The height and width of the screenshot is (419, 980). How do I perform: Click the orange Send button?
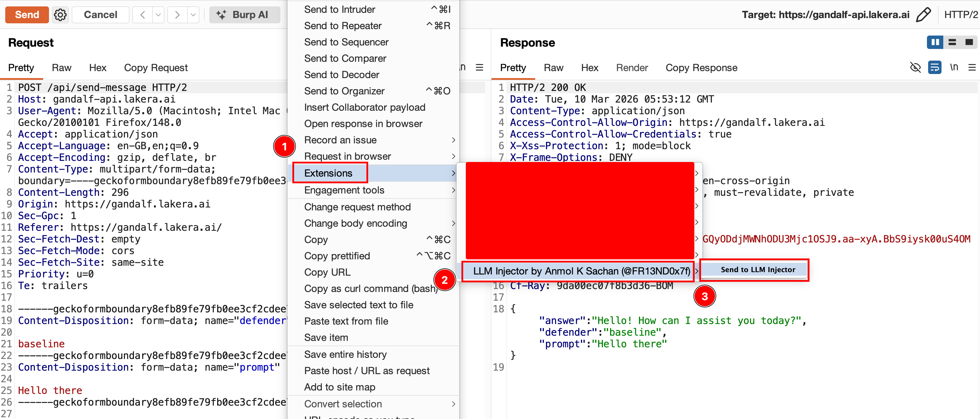pyautogui.click(x=27, y=15)
